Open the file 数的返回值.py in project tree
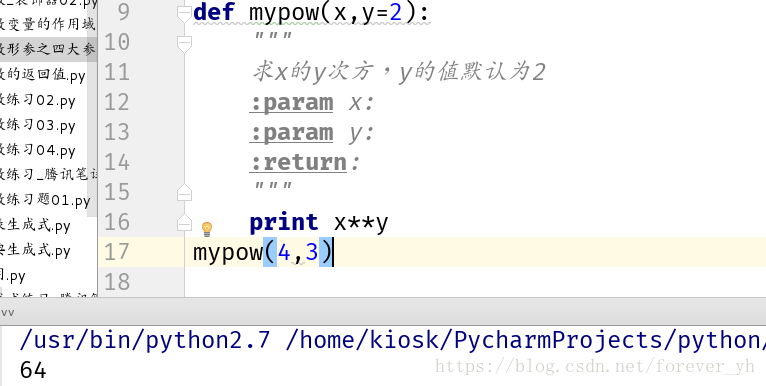The height and width of the screenshot is (386, 766). 43,75
